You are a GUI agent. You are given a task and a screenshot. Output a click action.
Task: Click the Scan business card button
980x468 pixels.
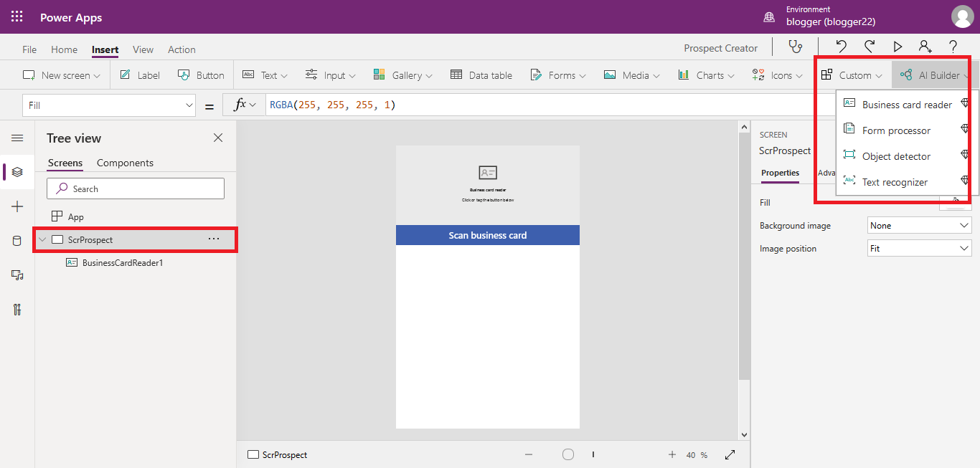pyautogui.click(x=488, y=235)
